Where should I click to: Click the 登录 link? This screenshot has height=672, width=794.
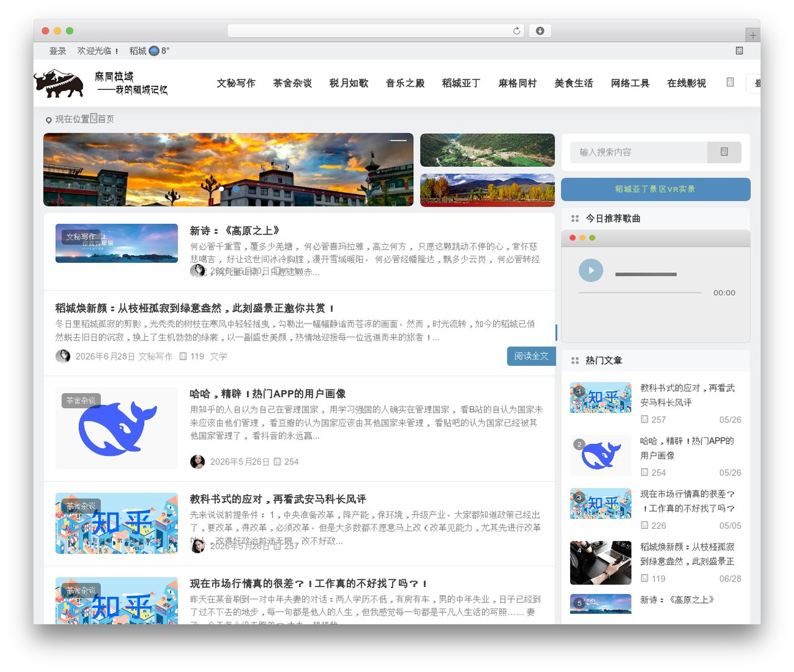click(58, 51)
